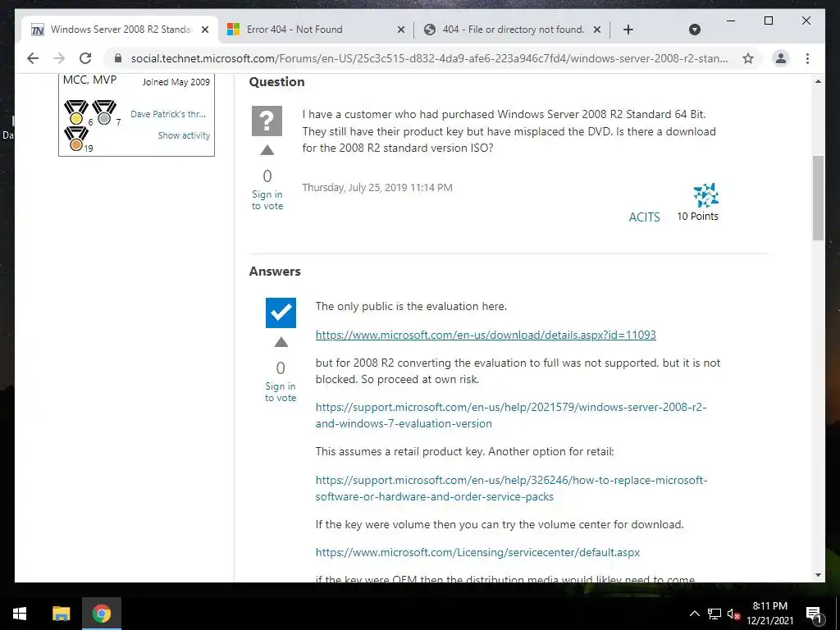Click the silver medal badge icon
The width and height of the screenshot is (840, 630).
point(104,112)
